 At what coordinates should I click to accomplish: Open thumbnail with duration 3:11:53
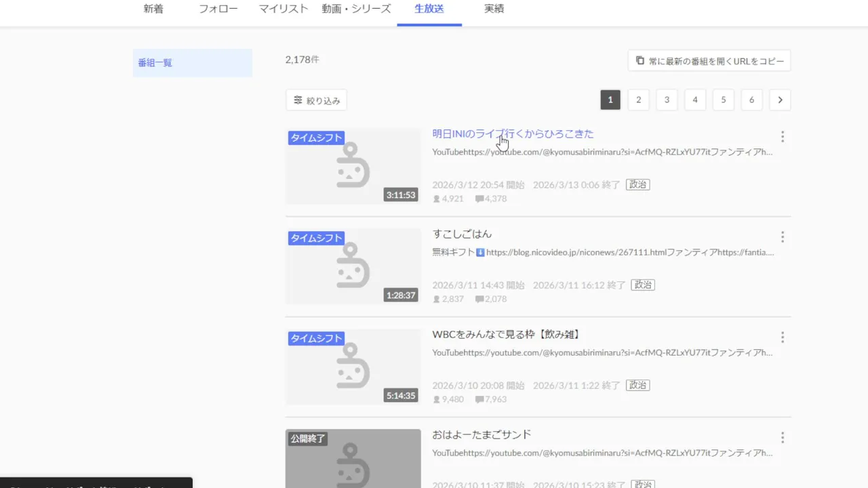click(353, 166)
